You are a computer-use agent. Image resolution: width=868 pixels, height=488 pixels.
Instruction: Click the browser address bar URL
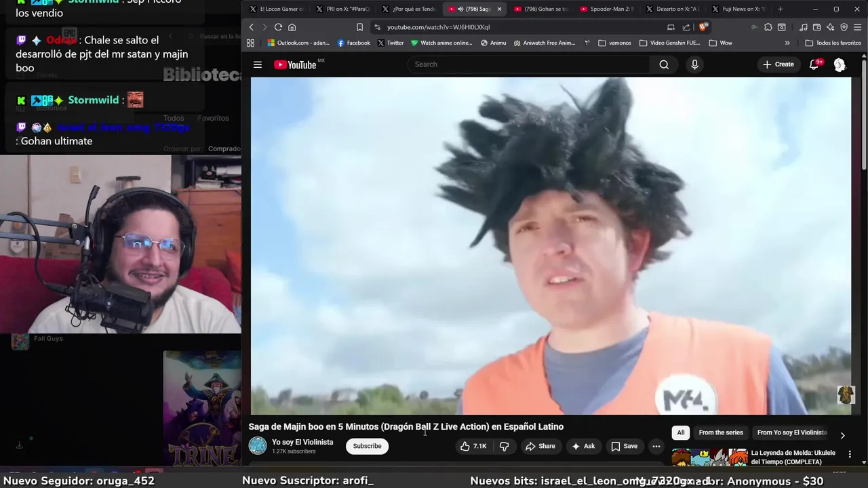pos(438,27)
